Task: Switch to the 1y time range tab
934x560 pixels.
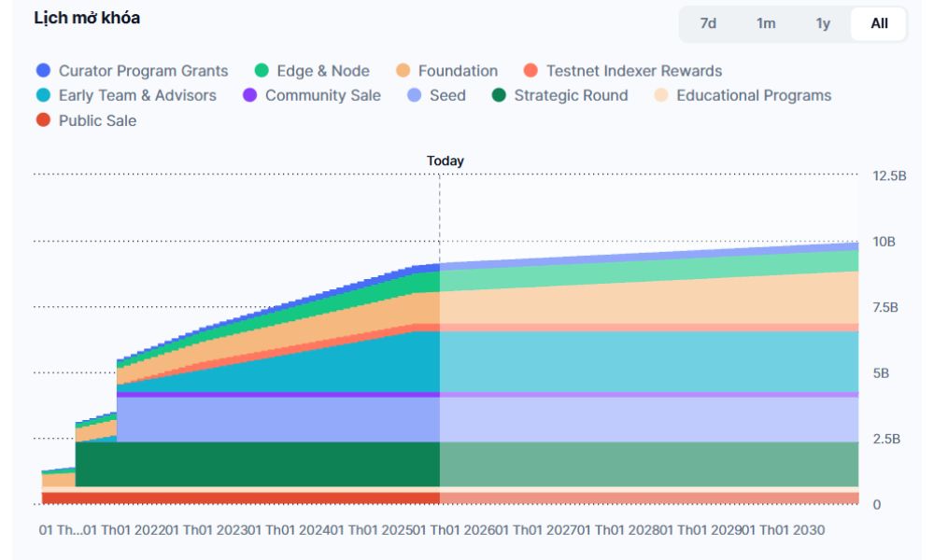Action: tap(823, 23)
